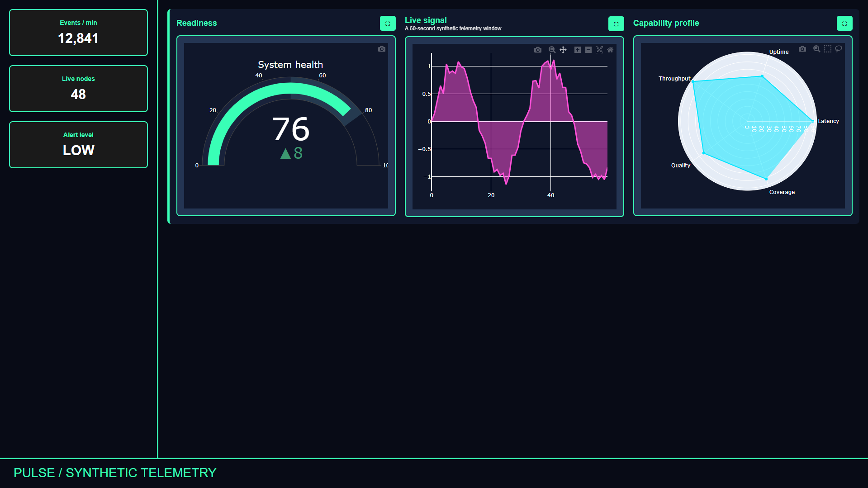Click the Live signal panel title

426,20
